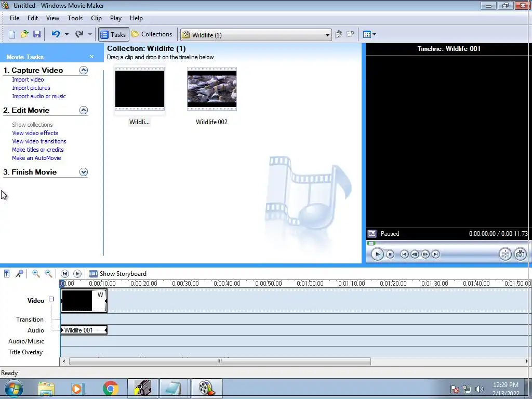Open a project using the folder icon
Screen dimensions: 532x399
click(24, 34)
